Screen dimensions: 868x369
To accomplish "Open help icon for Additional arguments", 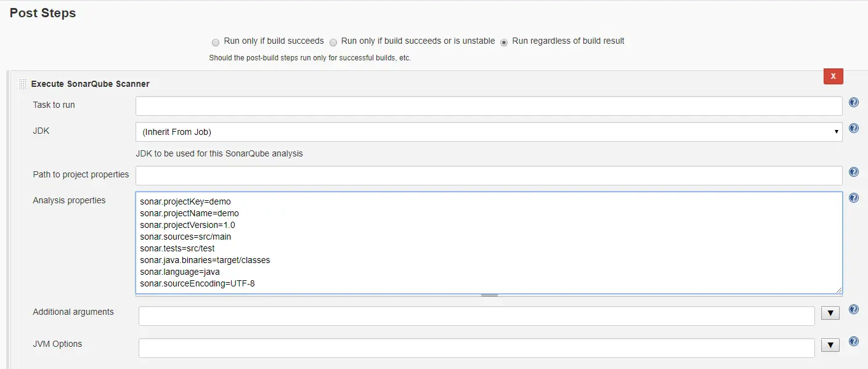I will point(854,309).
